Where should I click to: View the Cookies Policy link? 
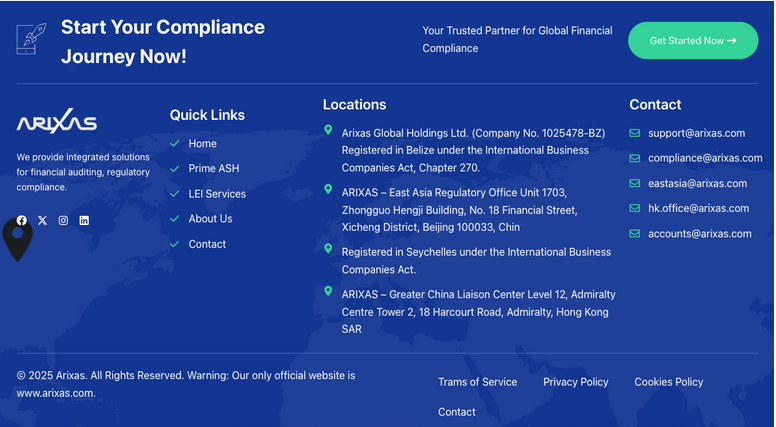pos(669,382)
